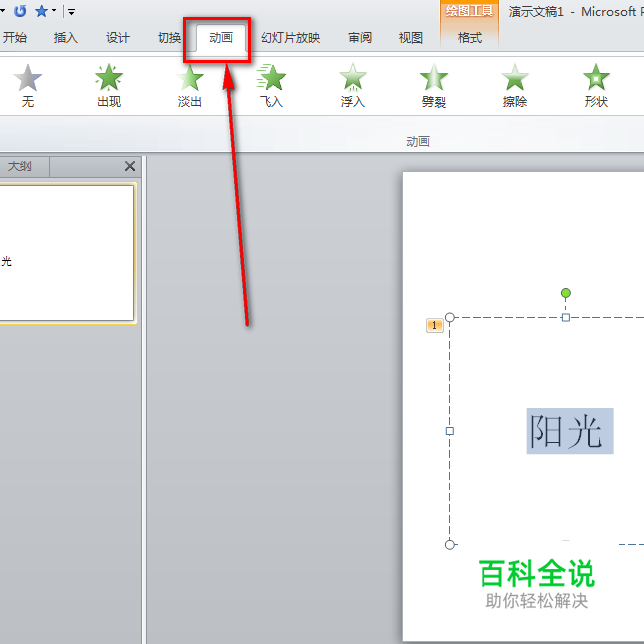644x644 pixels.
Task: Open the Customize Quick Access Toolbar dropdown
Action: click(72, 12)
